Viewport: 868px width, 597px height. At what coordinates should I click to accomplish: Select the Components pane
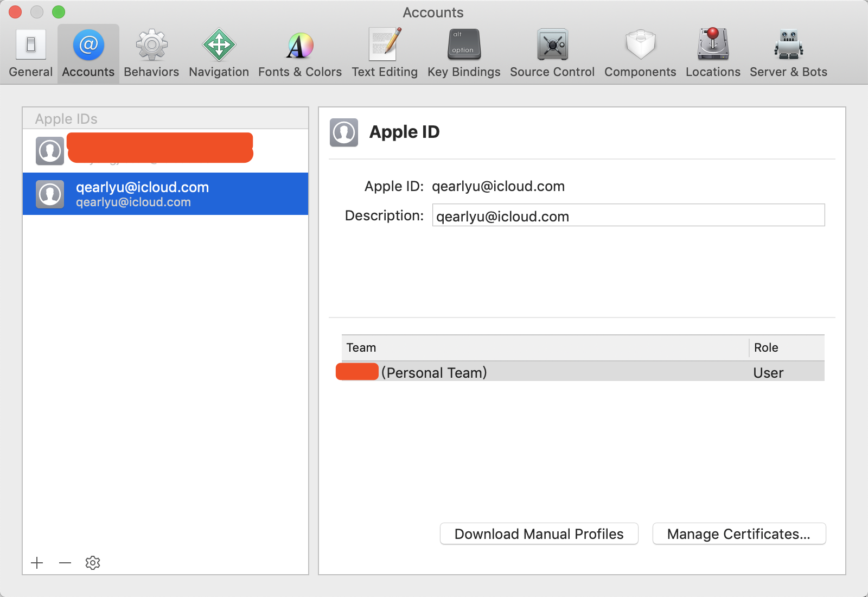(640, 52)
